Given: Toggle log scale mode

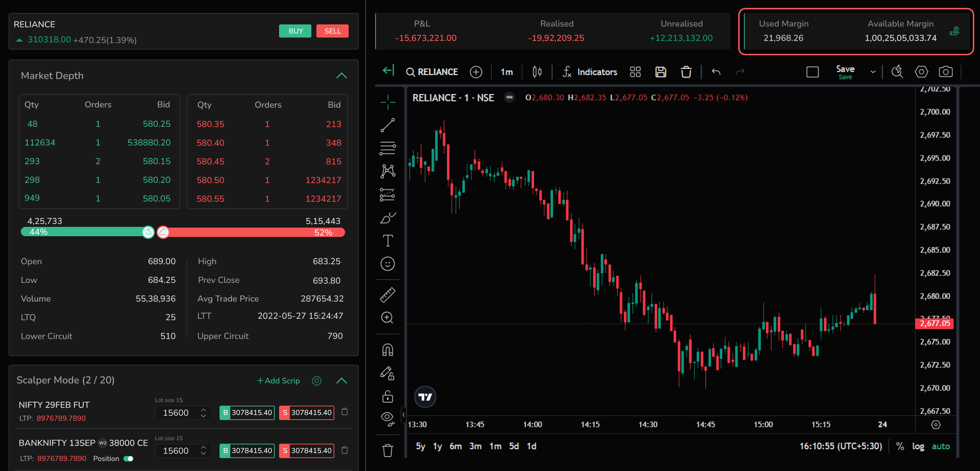Looking at the screenshot, I should tap(918, 446).
